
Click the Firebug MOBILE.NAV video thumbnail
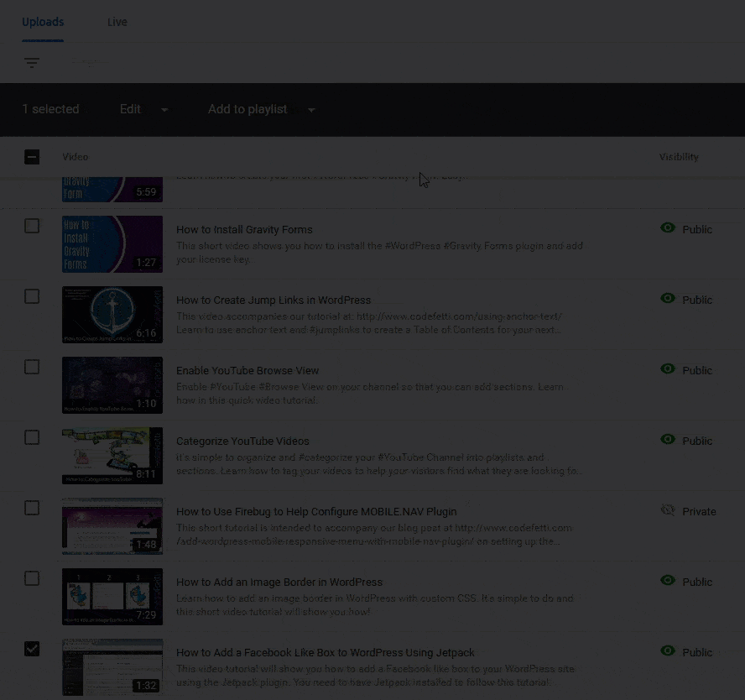(112, 526)
